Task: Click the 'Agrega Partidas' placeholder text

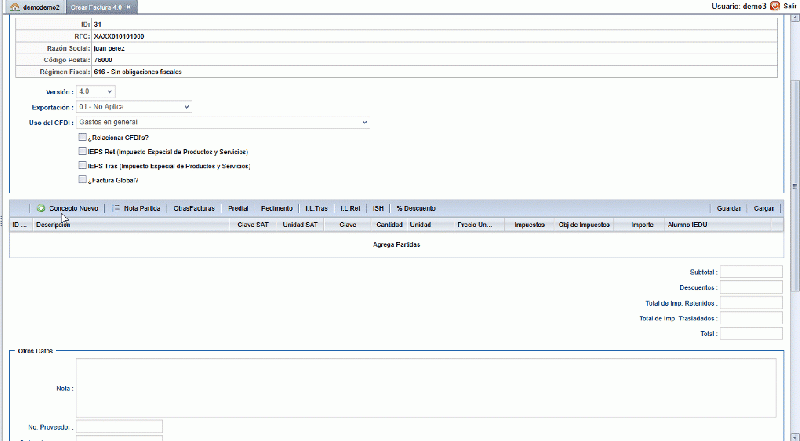Action: click(396, 244)
